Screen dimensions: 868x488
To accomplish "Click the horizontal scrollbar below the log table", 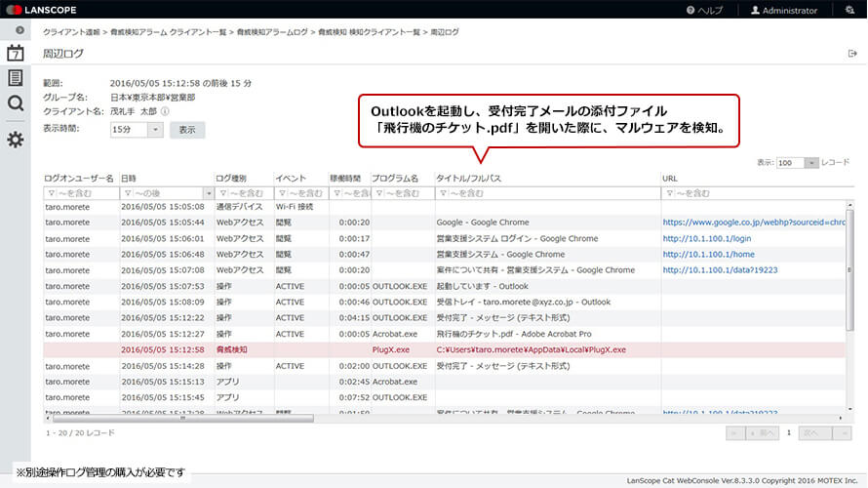I will pyautogui.click(x=183, y=418).
